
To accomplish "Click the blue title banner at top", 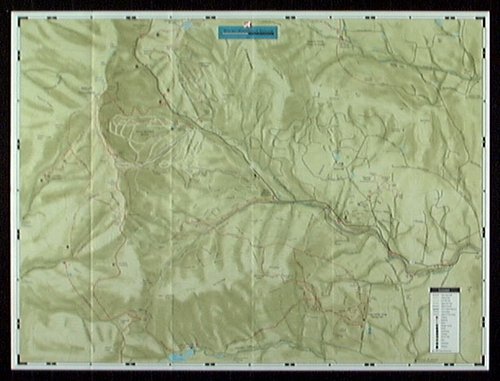I will (248, 33).
